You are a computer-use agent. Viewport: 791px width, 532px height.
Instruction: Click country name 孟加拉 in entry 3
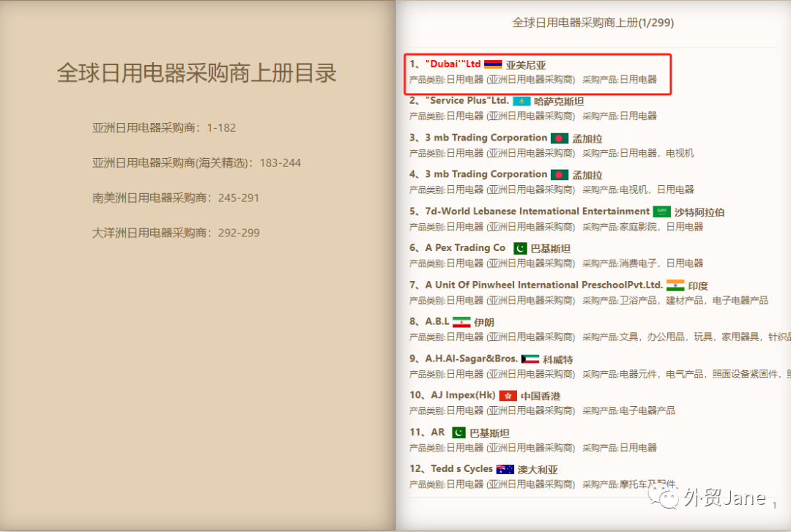587,139
